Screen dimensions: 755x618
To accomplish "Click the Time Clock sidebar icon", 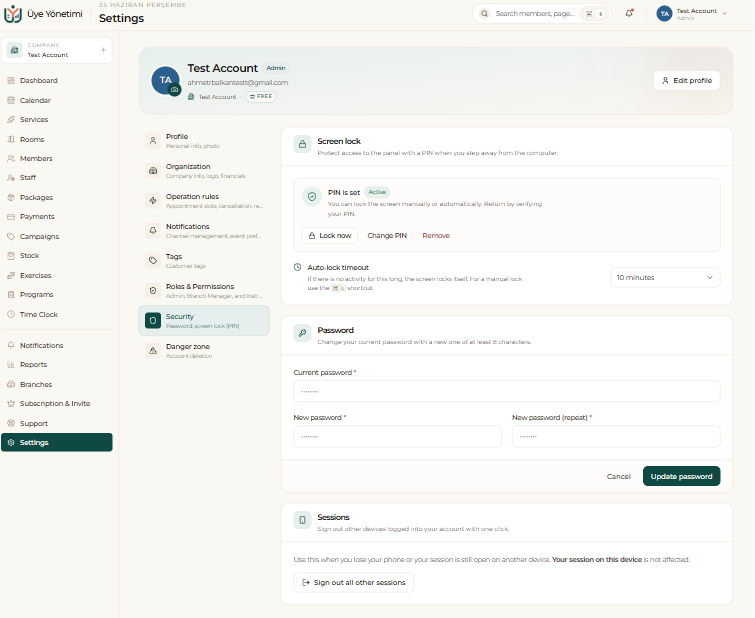I will (x=11, y=314).
